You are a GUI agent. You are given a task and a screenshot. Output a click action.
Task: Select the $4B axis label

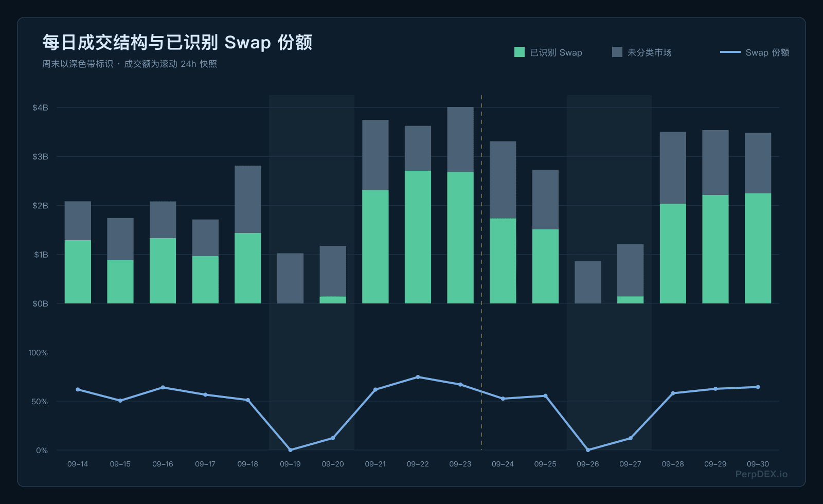(x=40, y=107)
